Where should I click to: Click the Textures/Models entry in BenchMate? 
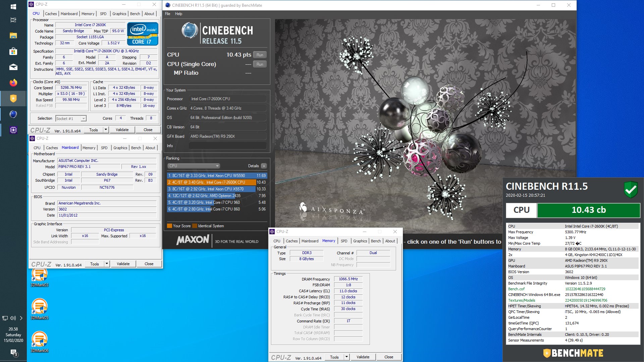click(573, 300)
